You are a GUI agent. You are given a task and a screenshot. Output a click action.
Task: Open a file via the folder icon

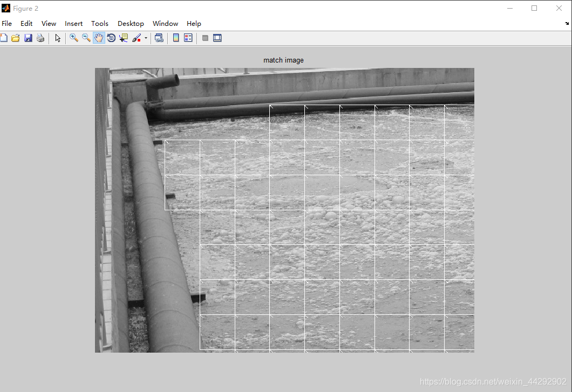[15, 38]
